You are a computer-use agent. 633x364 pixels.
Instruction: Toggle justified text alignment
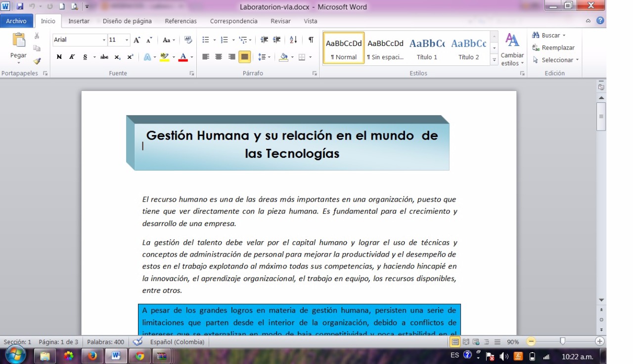click(244, 57)
